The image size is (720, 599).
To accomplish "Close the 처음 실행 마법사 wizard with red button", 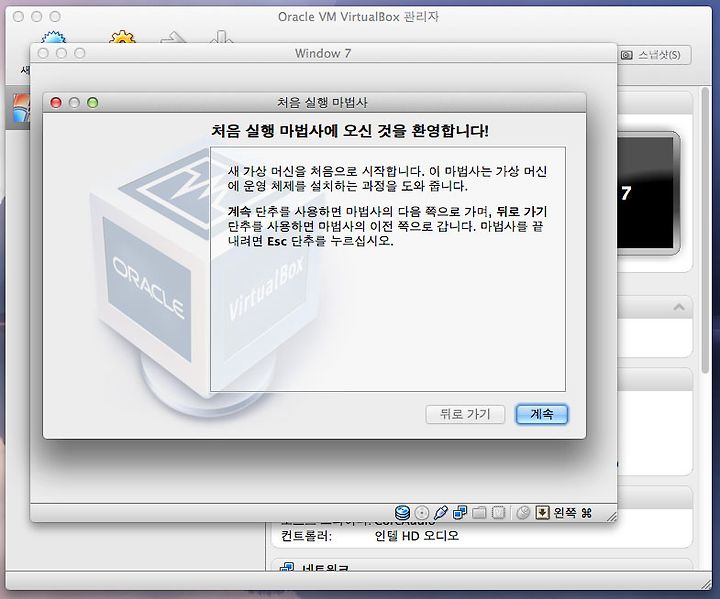I will pyautogui.click(x=56, y=102).
